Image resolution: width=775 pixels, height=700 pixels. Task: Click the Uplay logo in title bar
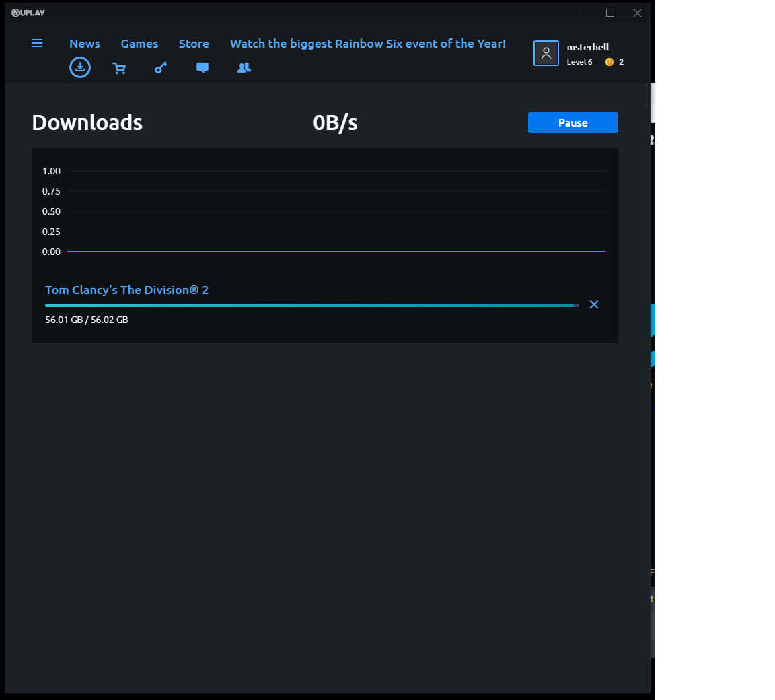click(28, 13)
